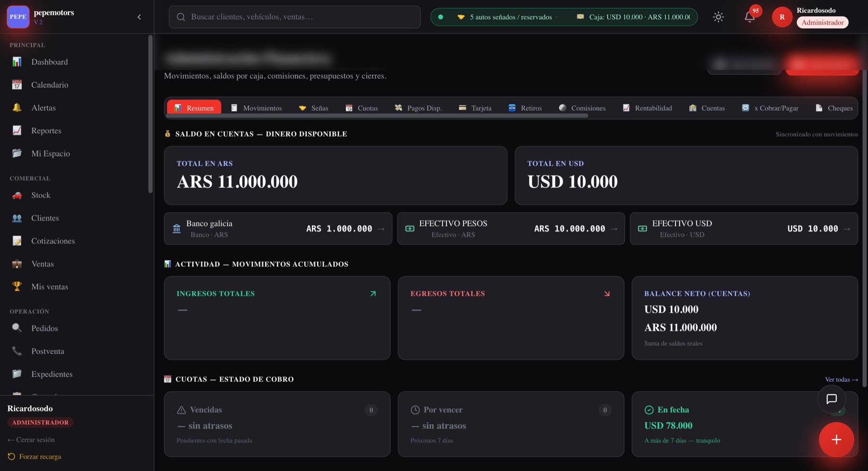Screen dimensions: 868x471
Task: Open the Pagos Disp. tab
Action: [x=418, y=108]
